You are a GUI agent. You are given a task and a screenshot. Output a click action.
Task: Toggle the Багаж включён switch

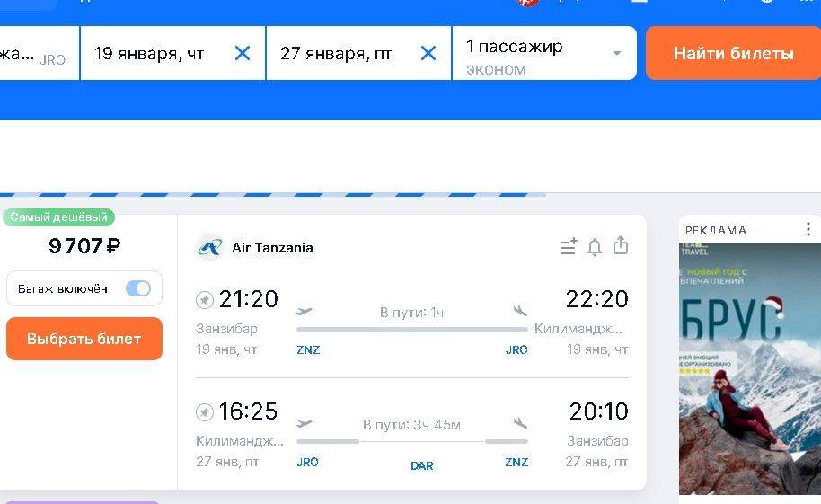click(138, 288)
